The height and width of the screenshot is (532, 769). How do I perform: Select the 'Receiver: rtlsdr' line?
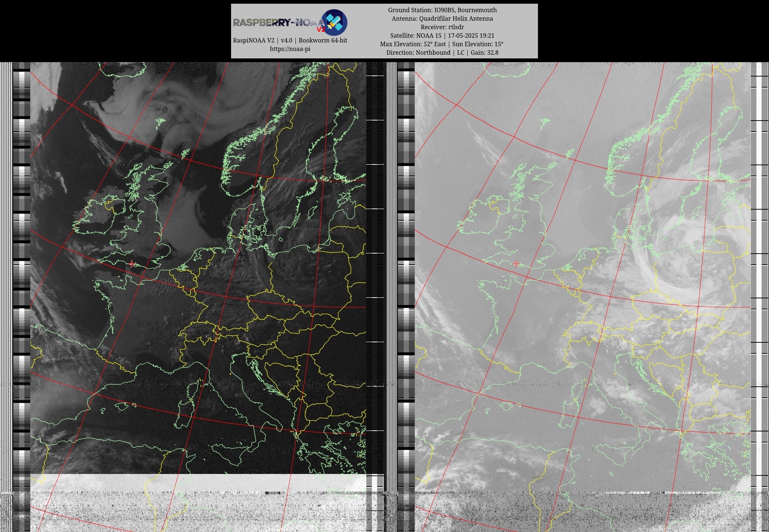pos(442,27)
